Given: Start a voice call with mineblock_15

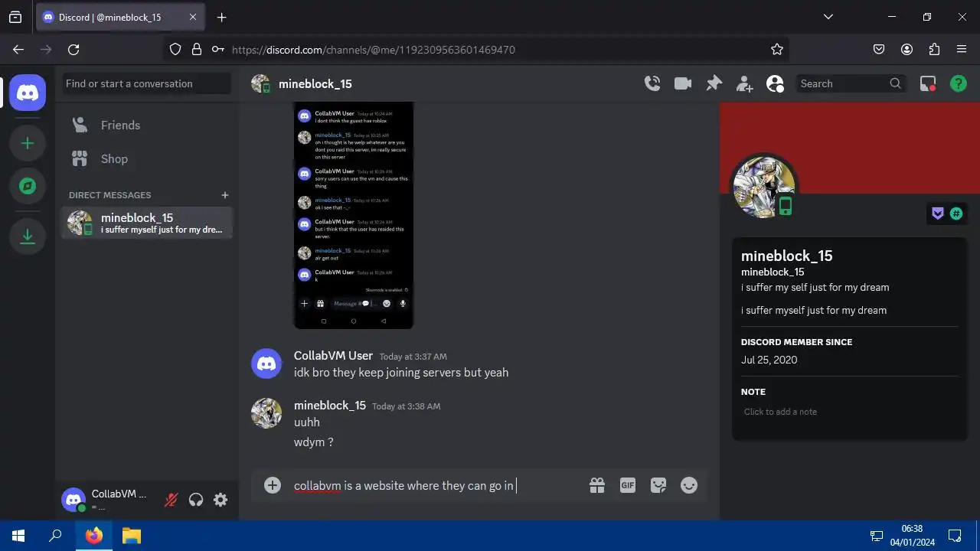Looking at the screenshot, I should point(652,83).
